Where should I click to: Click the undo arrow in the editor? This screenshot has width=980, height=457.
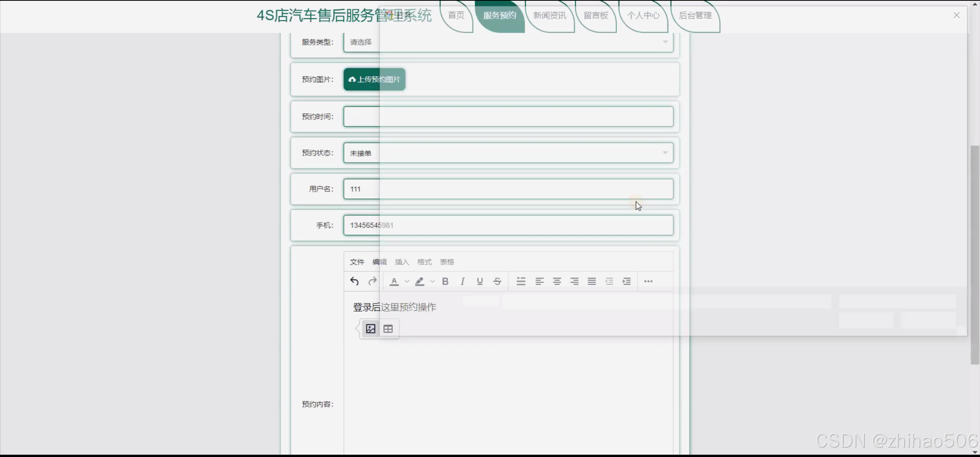pos(354,281)
